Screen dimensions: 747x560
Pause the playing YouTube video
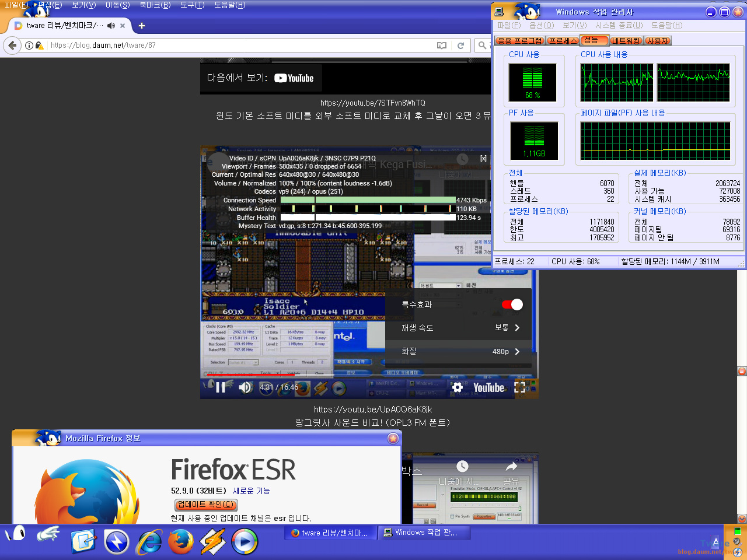pyautogui.click(x=221, y=387)
